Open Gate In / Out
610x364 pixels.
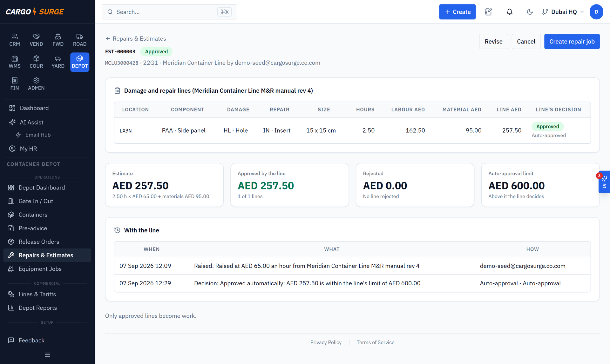47,201
